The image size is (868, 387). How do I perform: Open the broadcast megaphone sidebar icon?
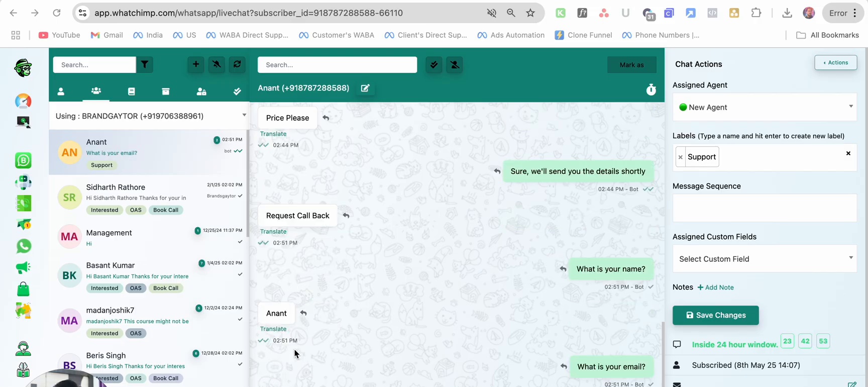(23, 267)
